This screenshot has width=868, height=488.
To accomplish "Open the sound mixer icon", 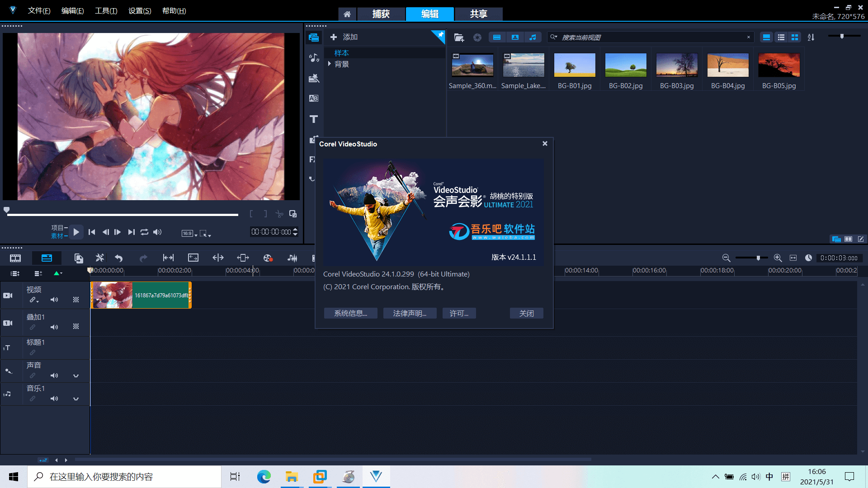I will pyautogui.click(x=292, y=258).
